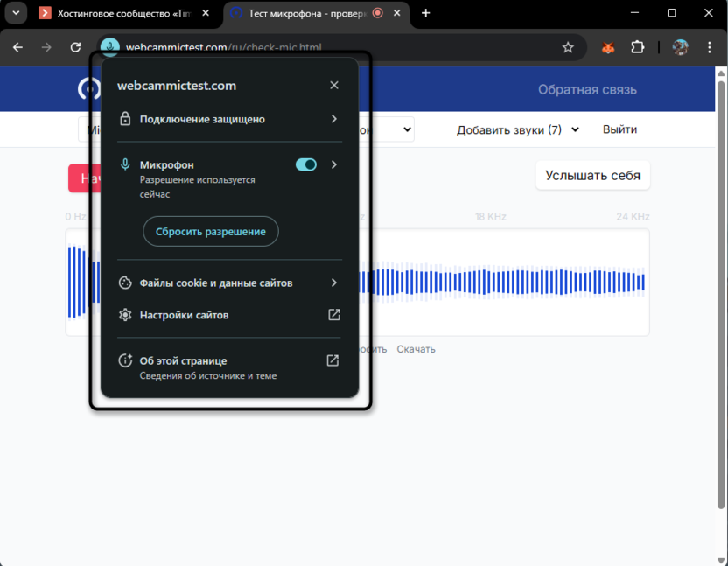Click the browser forward arrow

tap(46, 47)
